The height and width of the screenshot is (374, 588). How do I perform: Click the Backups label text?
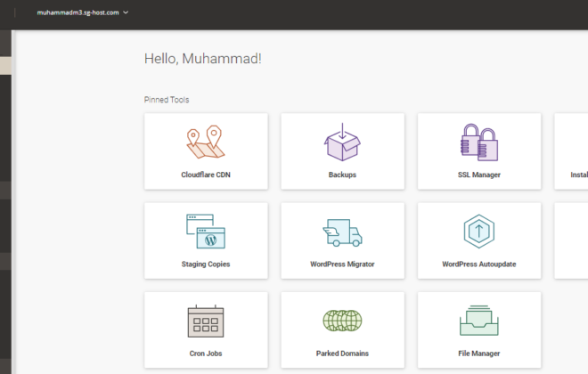(342, 175)
